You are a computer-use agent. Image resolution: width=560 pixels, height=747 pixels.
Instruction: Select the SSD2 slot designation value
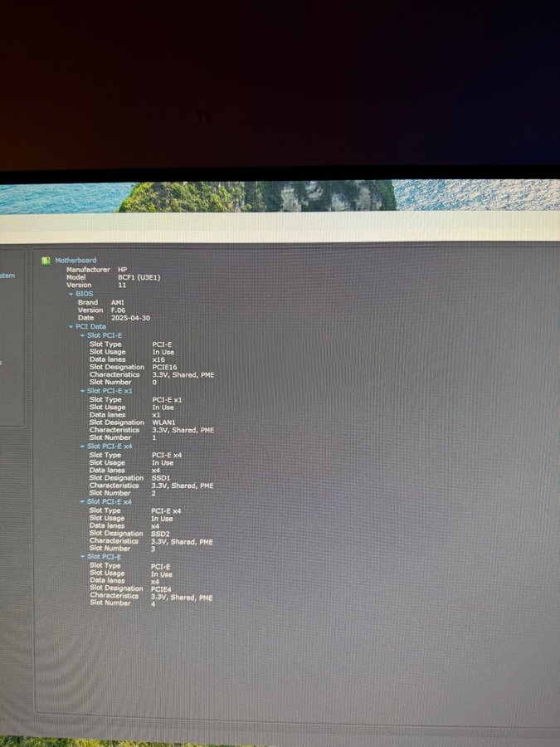160,534
